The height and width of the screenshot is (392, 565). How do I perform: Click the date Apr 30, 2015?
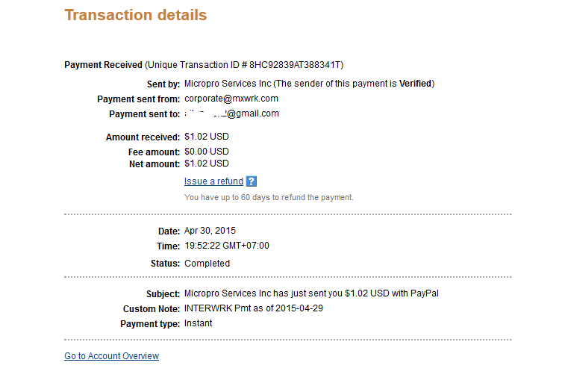pyautogui.click(x=210, y=231)
